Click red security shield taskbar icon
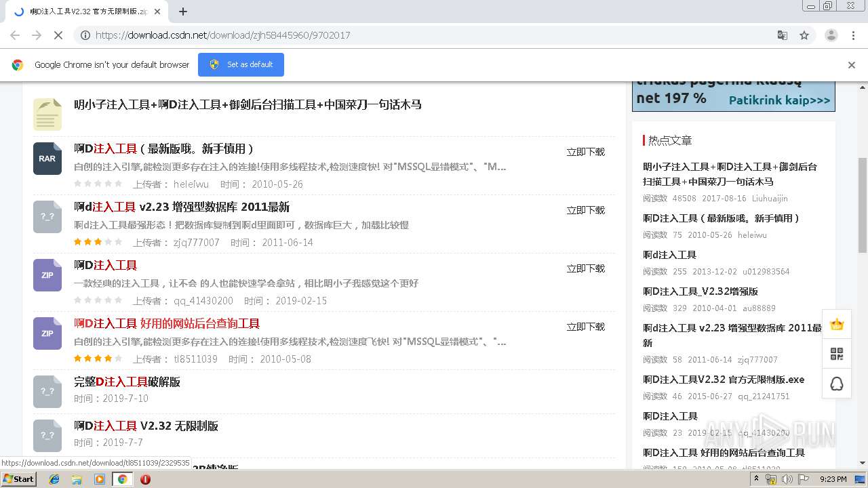Image resolution: width=868 pixels, height=488 pixels. click(145, 479)
